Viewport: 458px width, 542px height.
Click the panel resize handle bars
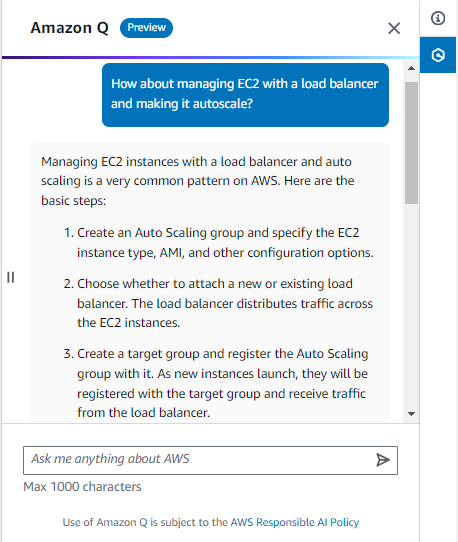pyautogui.click(x=11, y=277)
